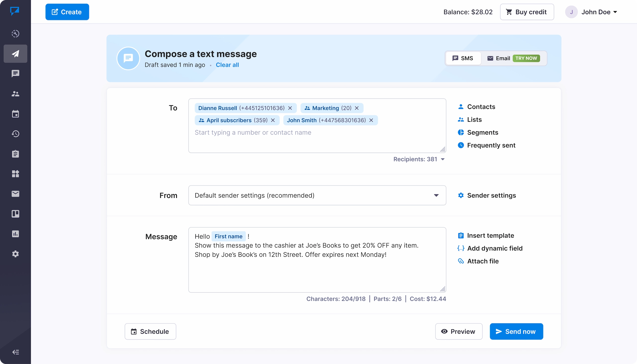The width and height of the screenshot is (637, 364).
Task: Remove the Dianne Russell recipient chip
Action: (x=290, y=108)
